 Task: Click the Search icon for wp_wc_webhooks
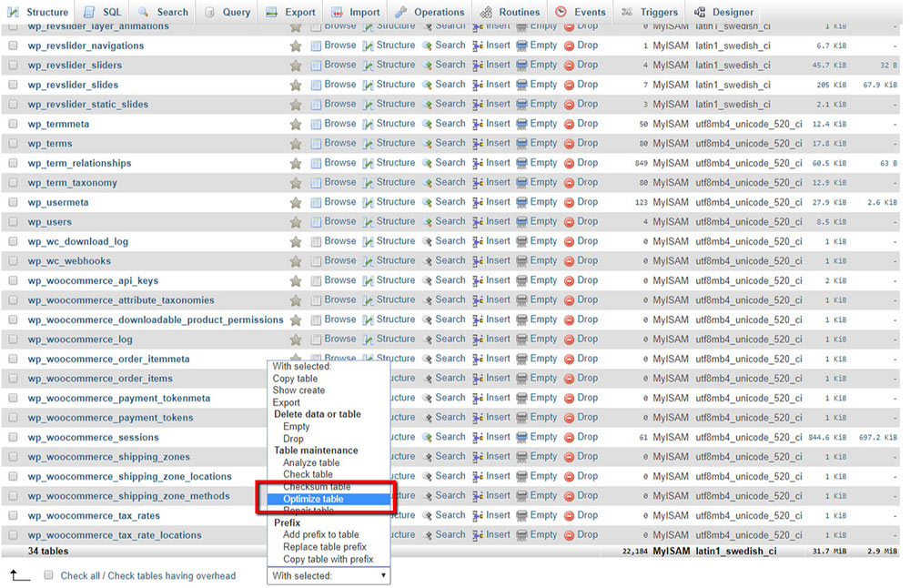(427, 261)
